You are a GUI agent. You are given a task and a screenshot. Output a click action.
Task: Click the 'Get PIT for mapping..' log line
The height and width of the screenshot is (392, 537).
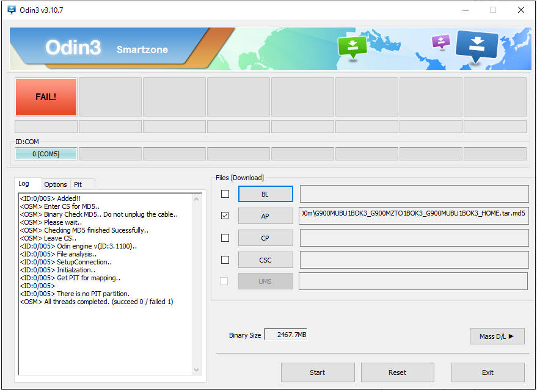[x=70, y=278]
